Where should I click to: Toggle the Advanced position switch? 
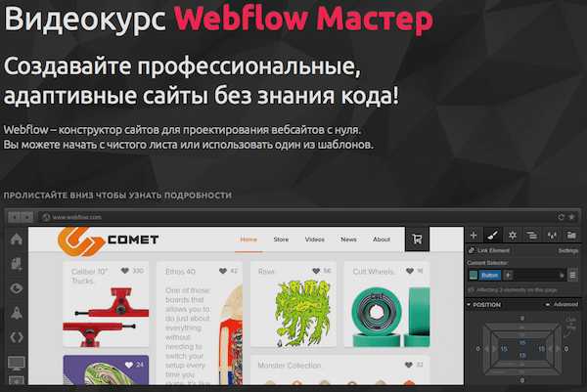click(547, 304)
